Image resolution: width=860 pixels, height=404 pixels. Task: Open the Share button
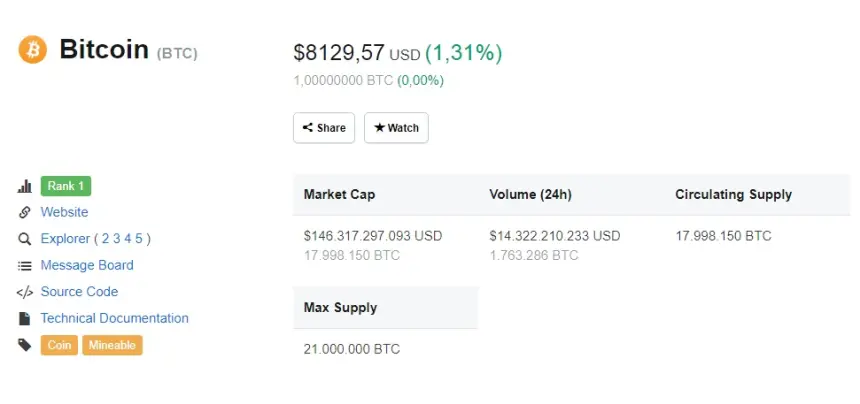click(324, 128)
